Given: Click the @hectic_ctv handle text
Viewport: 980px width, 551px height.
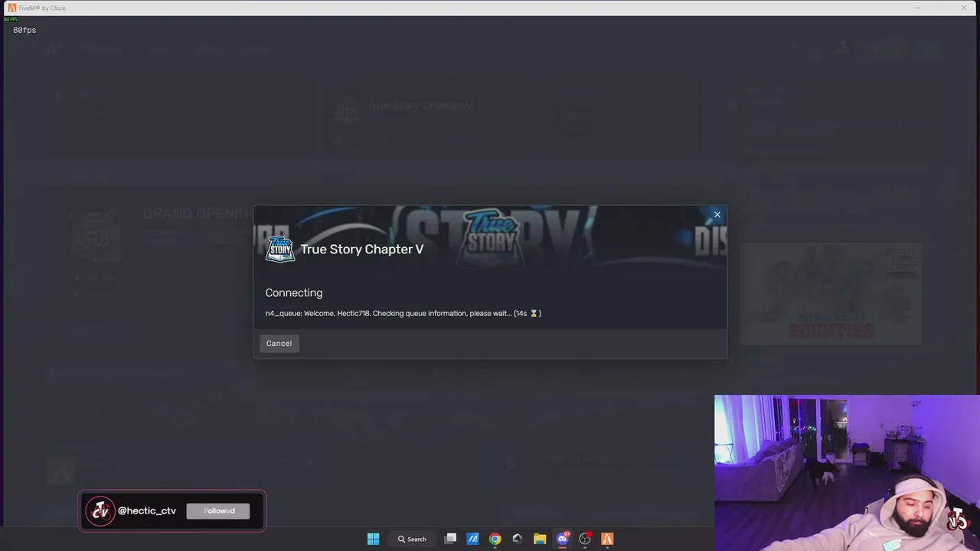Looking at the screenshot, I should click(x=147, y=511).
